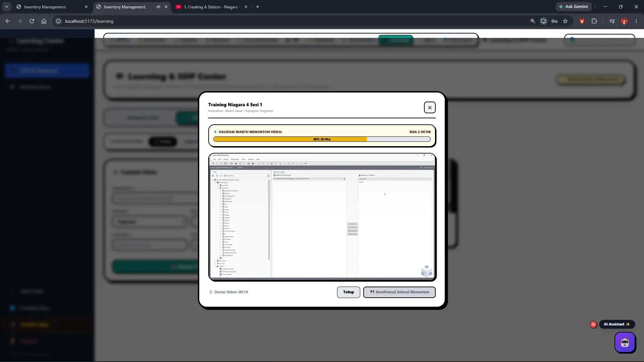Click Help menu in the Vykon WorkPlace video

pos(258,159)
